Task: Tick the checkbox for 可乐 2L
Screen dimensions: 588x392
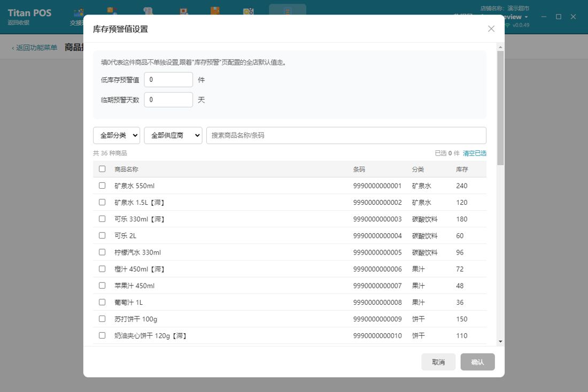Action: point(102,236)
